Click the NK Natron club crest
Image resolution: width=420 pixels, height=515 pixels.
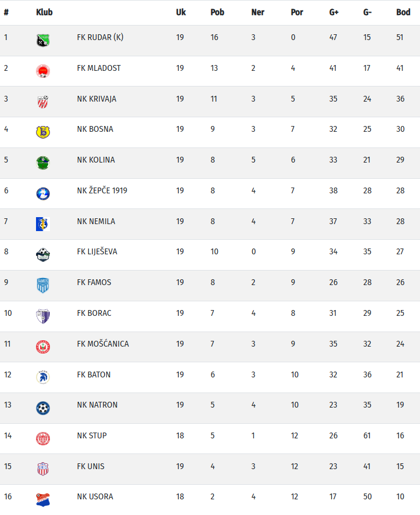(x=43, y=408)
